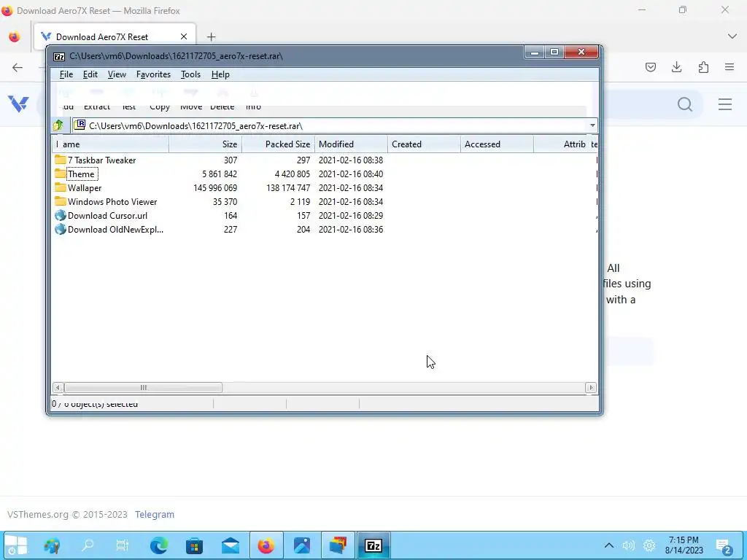
Task: Open the Firefox application hamburger menu
Action: point(729,67)
